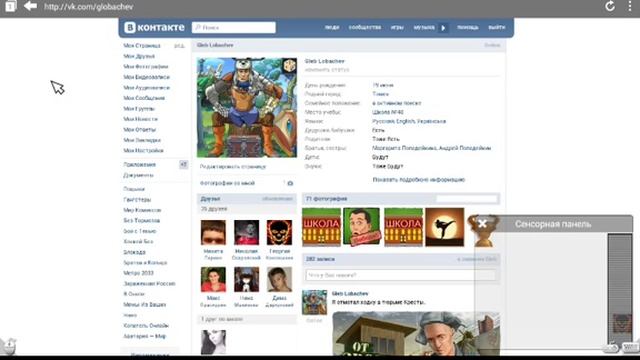Open Мои Ответы in sidebar
The width and height of the screenshot is (640, 360).
(140, 130)
